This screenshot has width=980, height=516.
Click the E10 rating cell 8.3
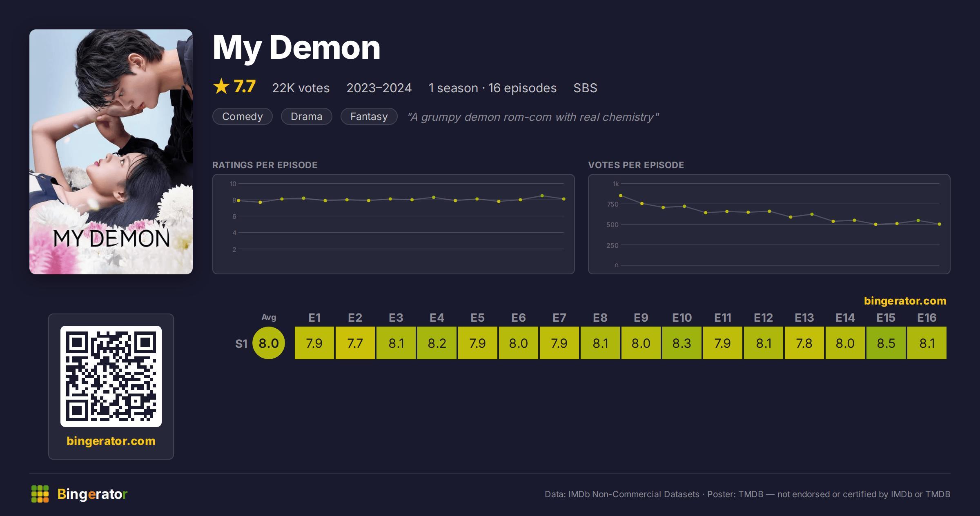coord(682,343)
